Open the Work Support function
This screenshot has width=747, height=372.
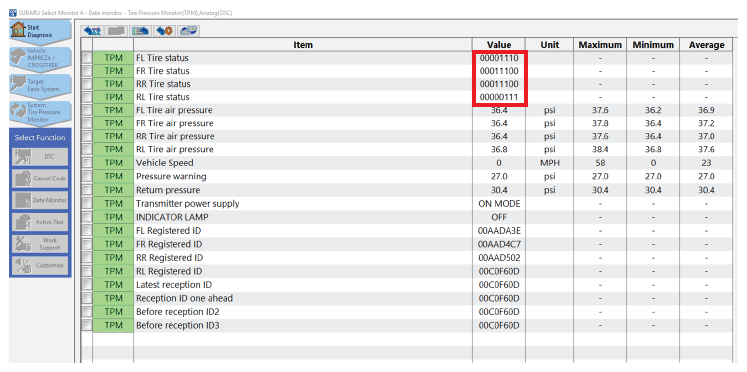tap(40, 244)
